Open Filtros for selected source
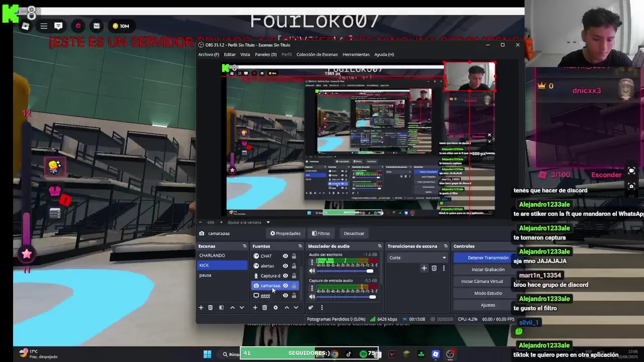The width and height of the screenshot is (644, 362). (321, 233)
